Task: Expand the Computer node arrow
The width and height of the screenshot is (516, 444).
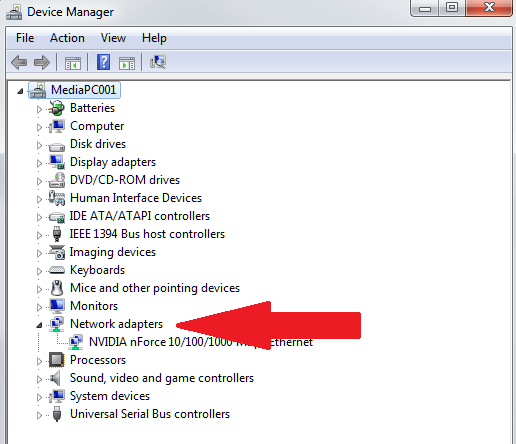Action: coord(39,127)
